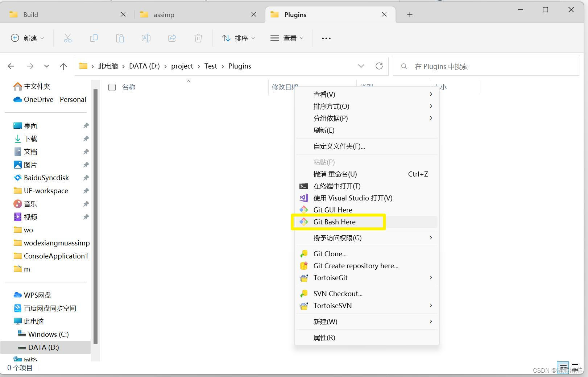This screenshot has width=588, height=377.
Task: Open the 新建 dropdown in toolbar
Action: tap(28, 38)
